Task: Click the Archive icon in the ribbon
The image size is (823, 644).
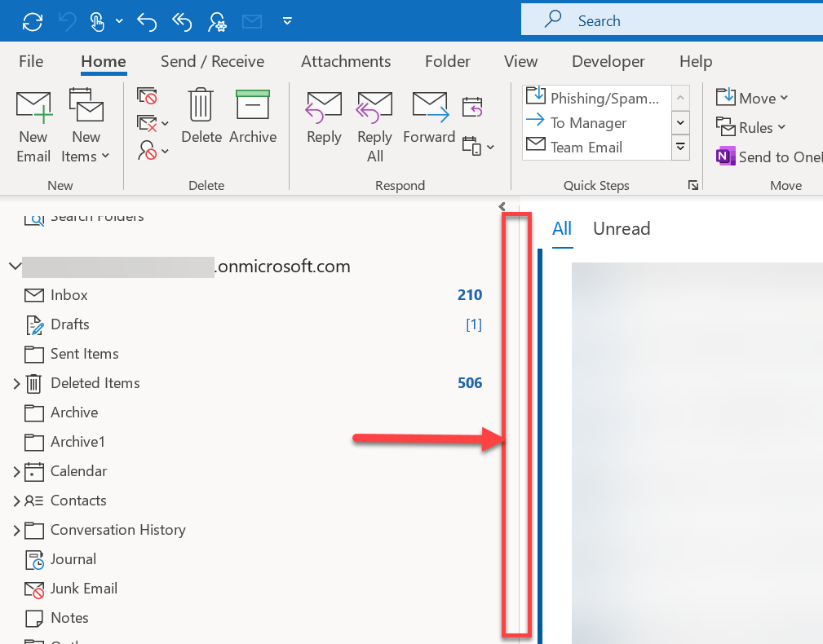Action: 252,122
